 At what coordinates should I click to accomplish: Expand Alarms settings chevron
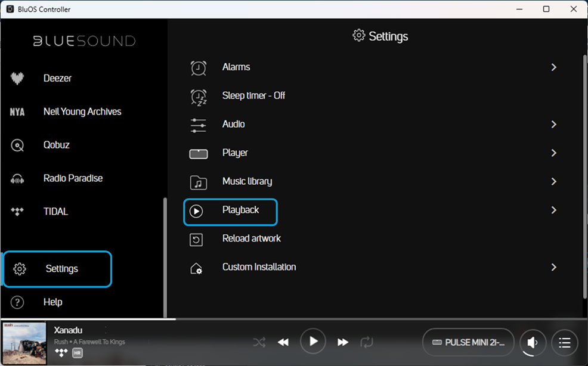click(x=554, y=67)
